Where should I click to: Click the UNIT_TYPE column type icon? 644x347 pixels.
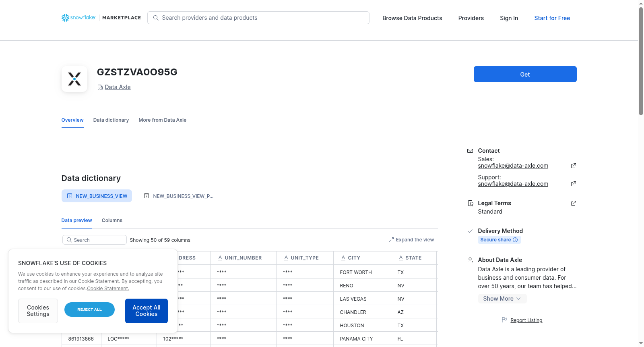coord(286,258)
